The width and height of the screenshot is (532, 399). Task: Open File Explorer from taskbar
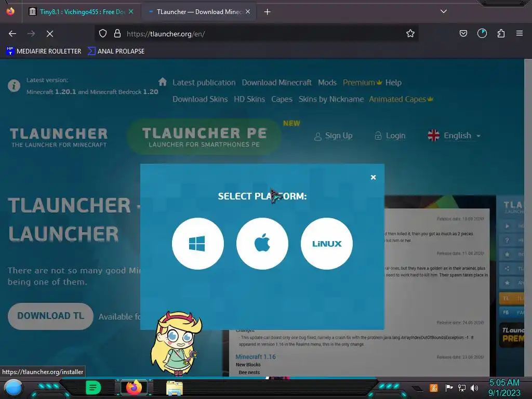175,388
